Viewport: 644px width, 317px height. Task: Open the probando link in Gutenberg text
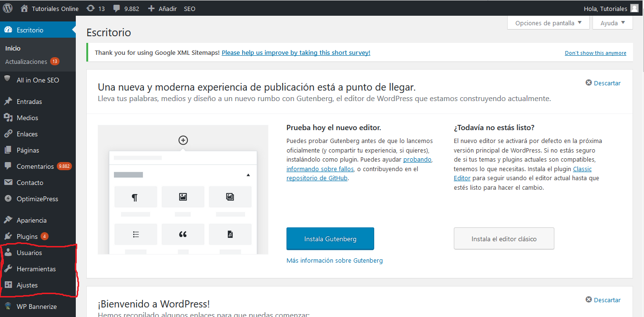point(418,159)
